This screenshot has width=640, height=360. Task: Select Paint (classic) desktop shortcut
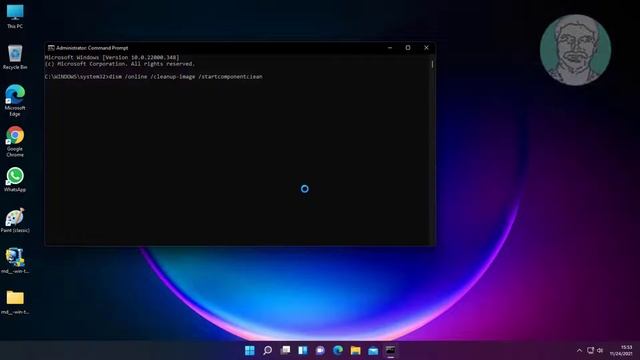coord(15,220)
